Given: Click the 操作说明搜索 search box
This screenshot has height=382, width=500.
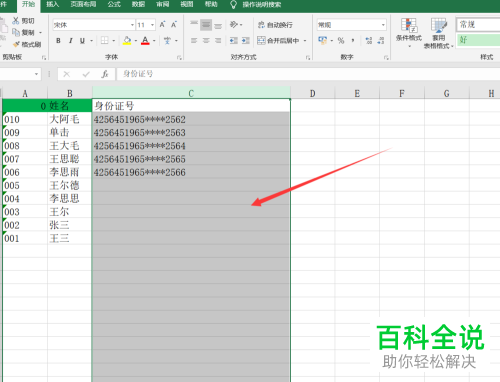Looking at the screenshot, I should pos(262,5).
